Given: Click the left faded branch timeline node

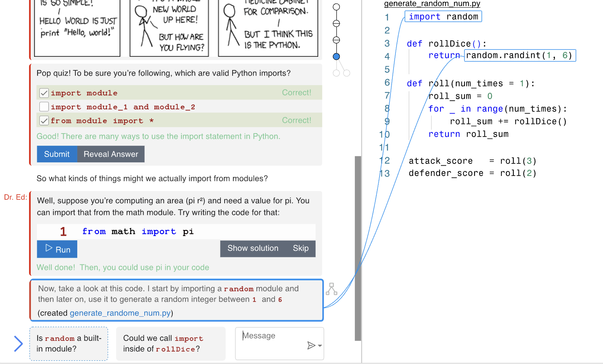Looking at the screenshot, I should click(x=336, y=73).
